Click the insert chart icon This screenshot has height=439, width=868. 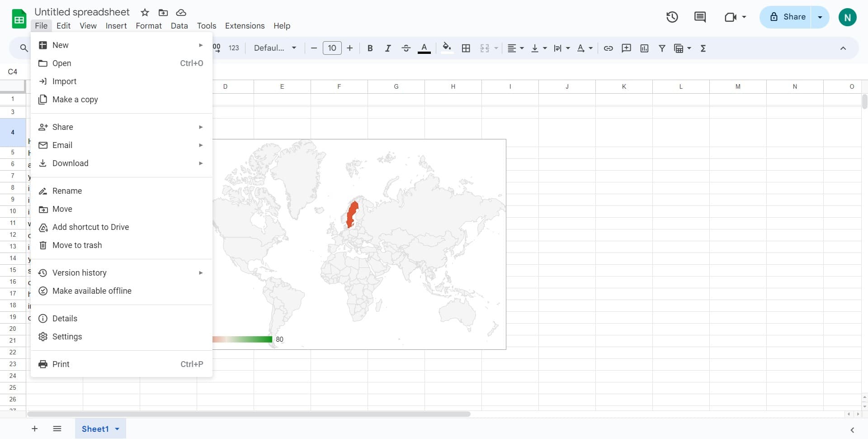click(x=644, y=48)
